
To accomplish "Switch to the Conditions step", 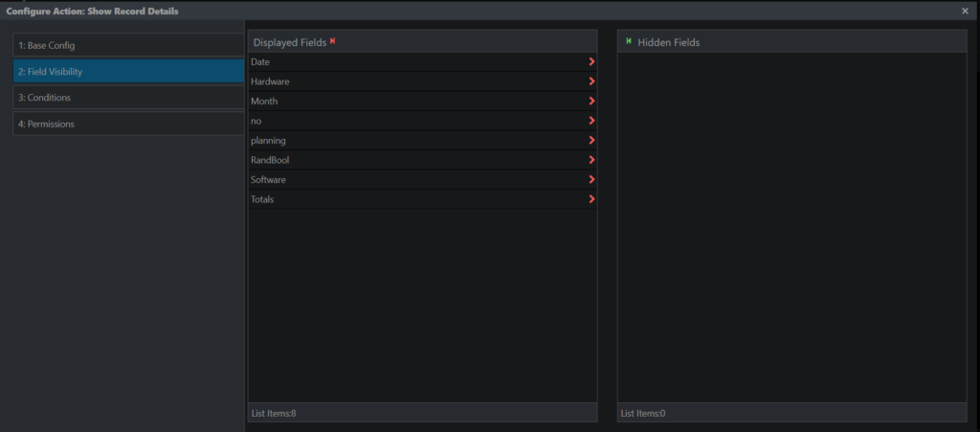I will pos(129,98).
